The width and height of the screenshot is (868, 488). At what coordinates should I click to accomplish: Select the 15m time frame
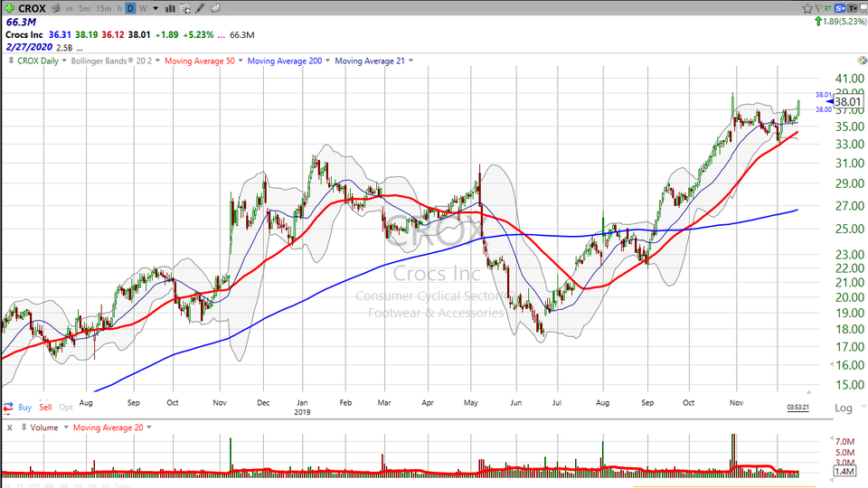click(103, 9)
